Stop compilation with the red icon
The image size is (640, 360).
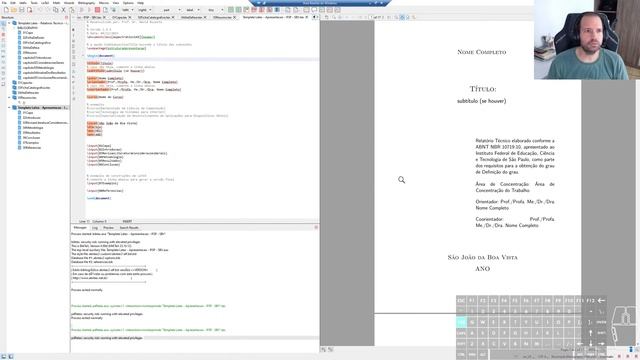pos(98,10)
